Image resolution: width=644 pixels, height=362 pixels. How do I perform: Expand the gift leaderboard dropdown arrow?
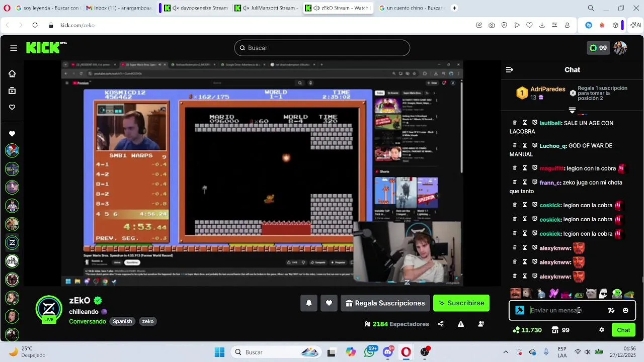572,110
